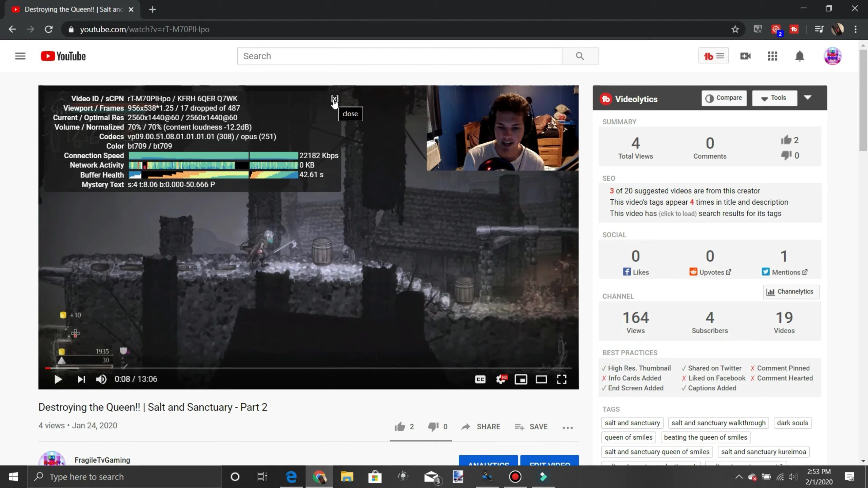Viewport: 868px width, 488px height.
Task: Open the account avatar menu
Action: tap(832, 56)
